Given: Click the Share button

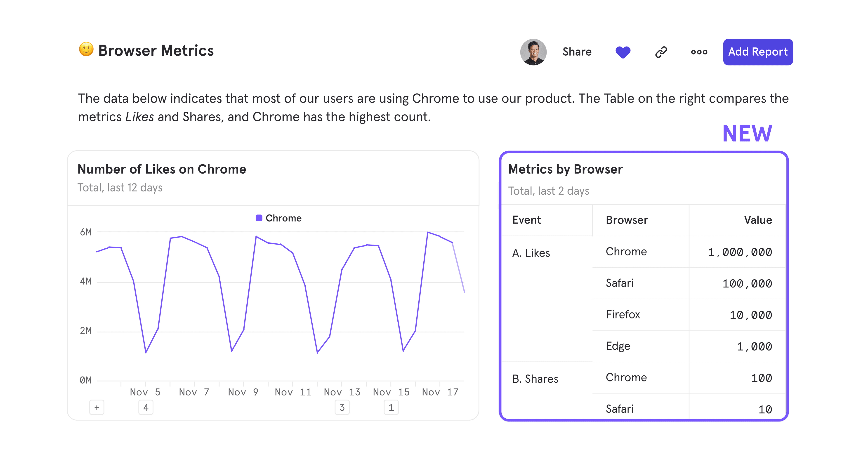Looking at the screenshot, I should click(x=577, y=52).
